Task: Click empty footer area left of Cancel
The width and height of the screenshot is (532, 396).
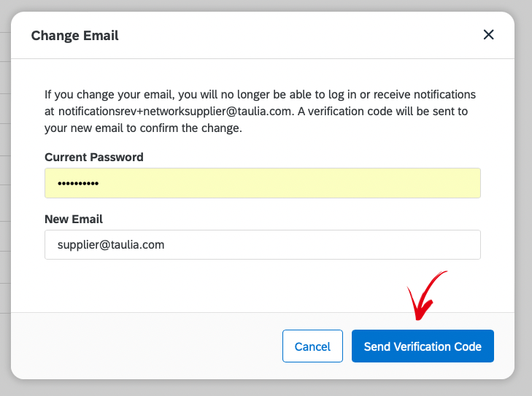Action: click(x=146, y=346)
